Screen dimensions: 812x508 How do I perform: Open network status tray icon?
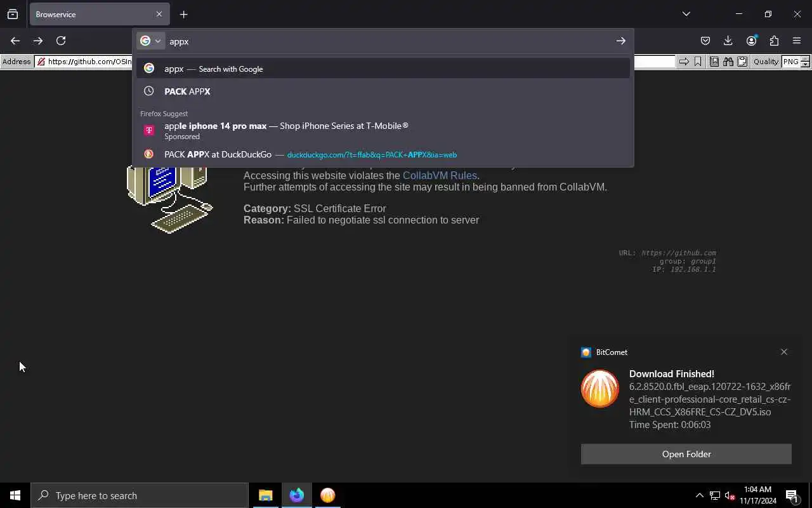tap(715, 495)
